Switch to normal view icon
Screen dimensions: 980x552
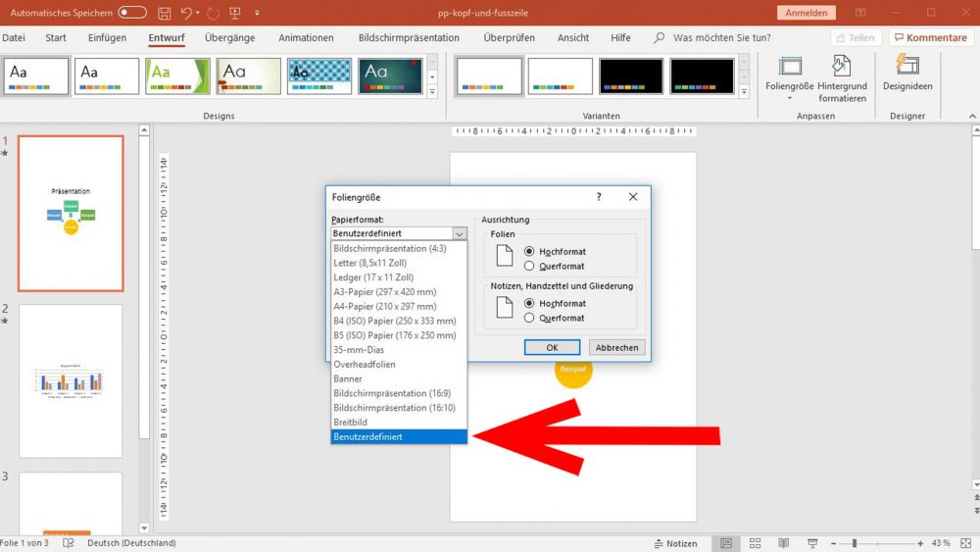point(725,543)
